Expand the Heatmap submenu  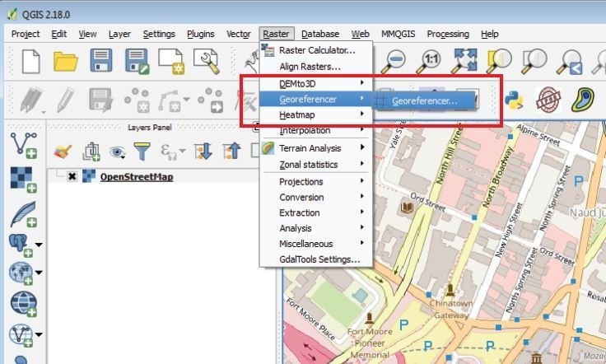point(315,114)
